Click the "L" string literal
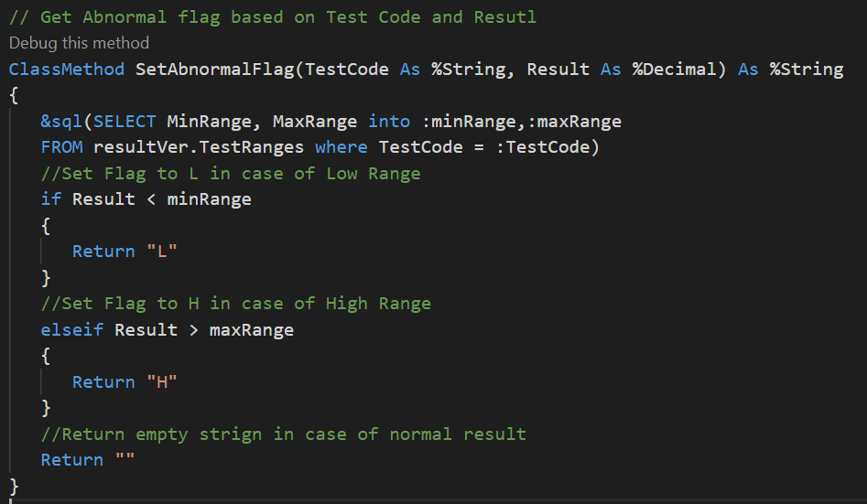Screen dimensions: 867x504 click(x=162, y=252)
